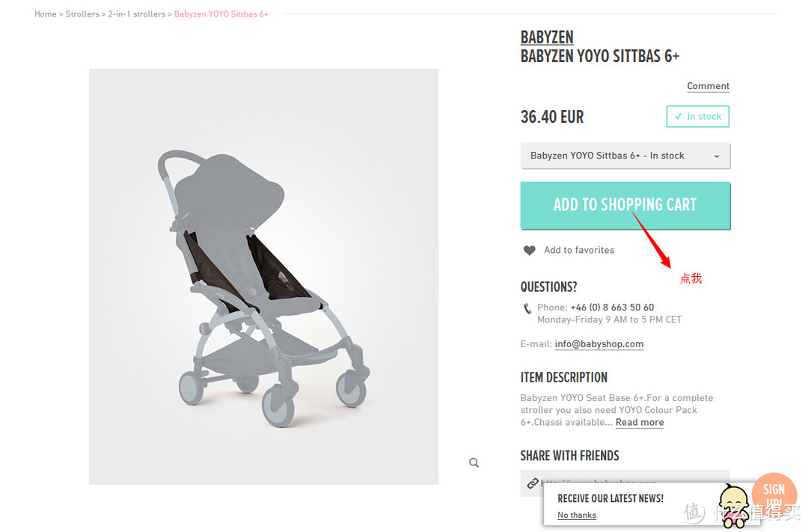Open the Comment link
808x532 pixels.
[x=708, y=86]
